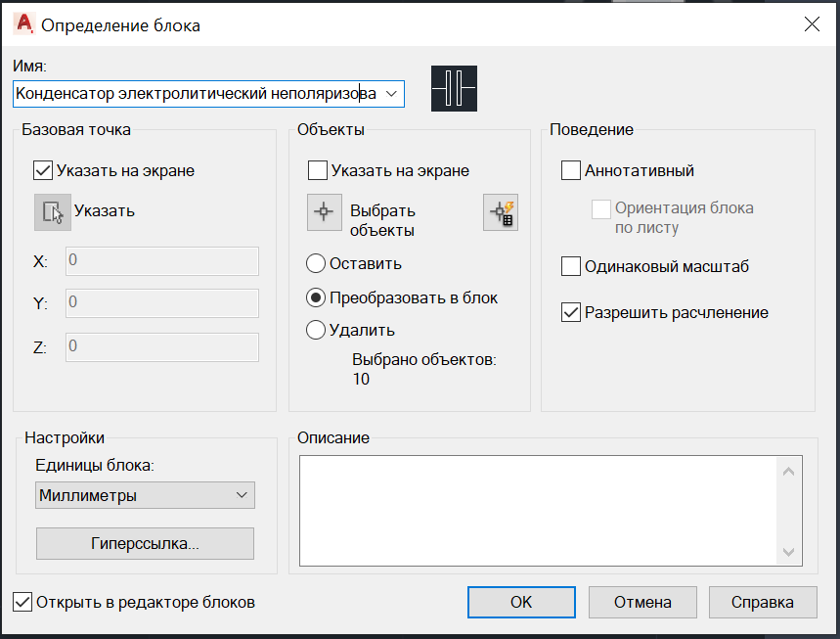This screenshot has height=639, width=840.
Task: Click the capacitor block preview thumbnail
Action: (x=454, y=88)
